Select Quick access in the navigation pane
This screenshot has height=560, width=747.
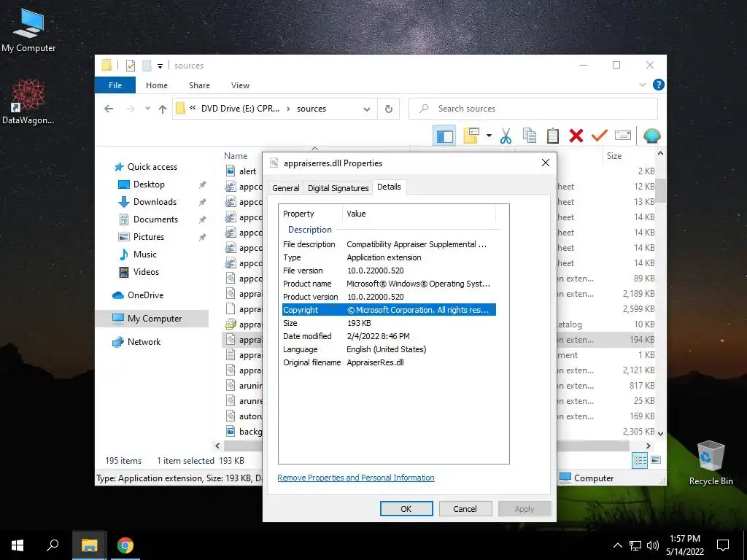[x=152, y=167]
